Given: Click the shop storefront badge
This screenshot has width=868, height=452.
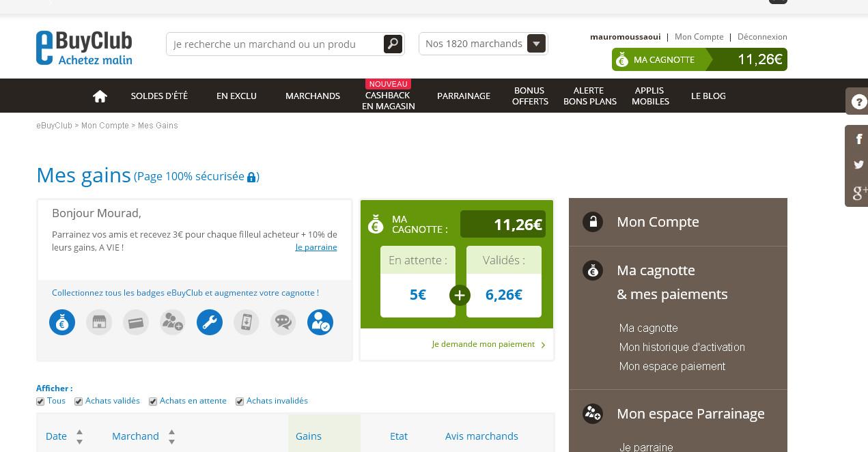Looking at the screenshot, I should 99,322.
